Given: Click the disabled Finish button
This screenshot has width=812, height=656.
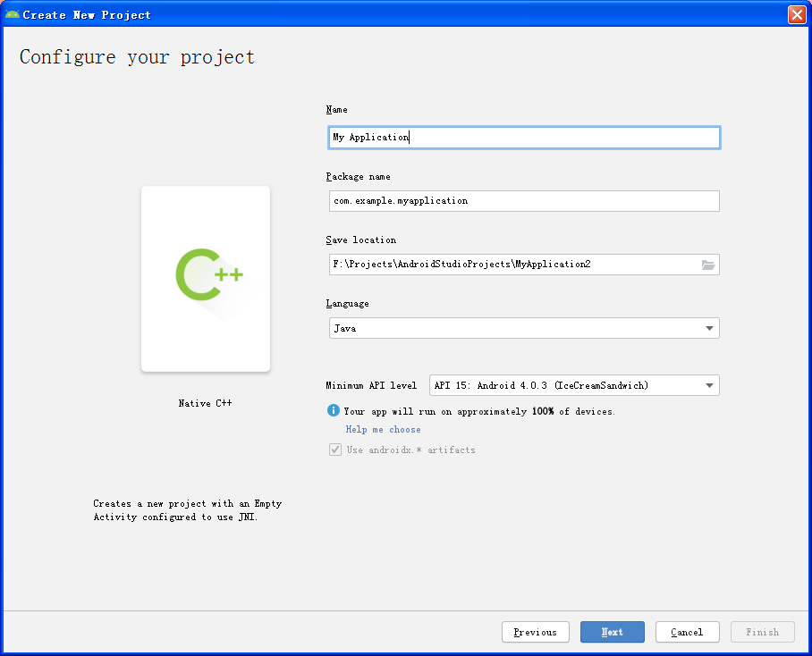Looking at the screenshot, I should tap(762, 632).
